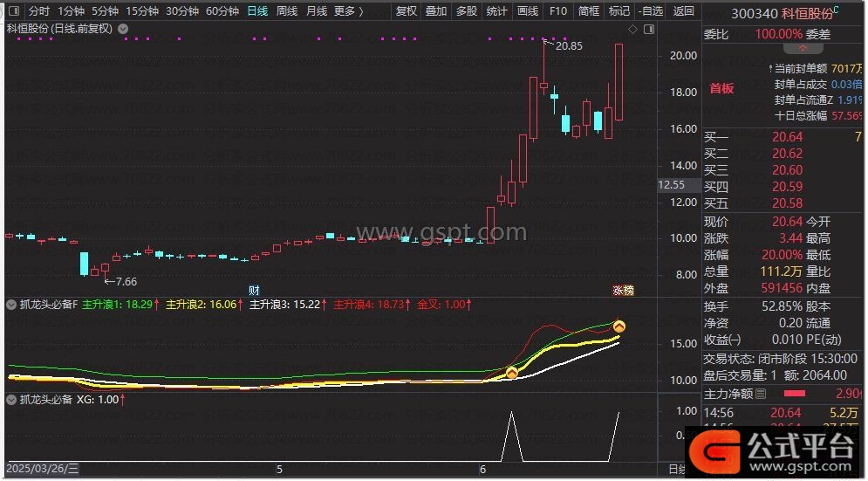Click the 总量 111.2万 value
The height and width of the screenshot is (481, 868).
(x=781, y=271)
